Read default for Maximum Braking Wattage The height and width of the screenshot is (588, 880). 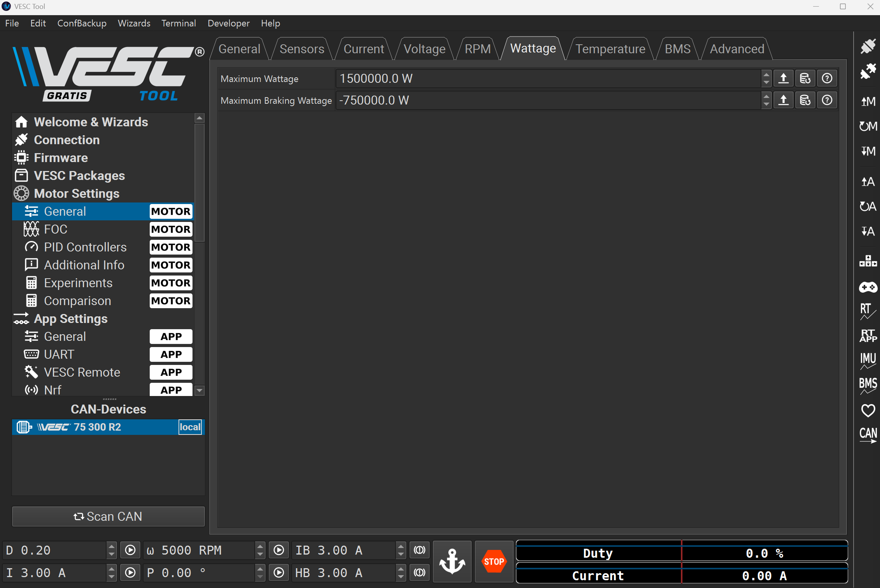[x=805, y=100]
